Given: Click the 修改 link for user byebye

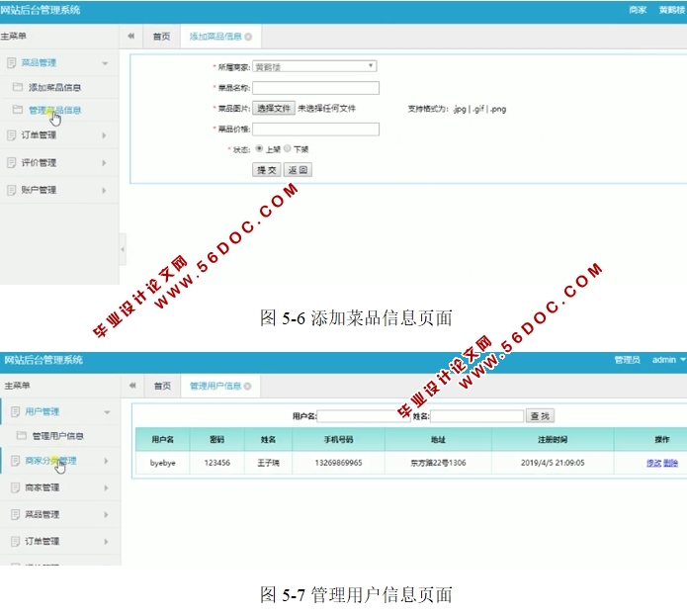Looking at the screenshot, I should point(653,463).
